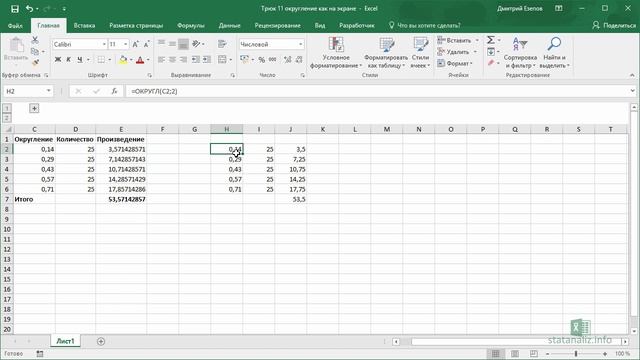Increase decimal places icon
640x360 pixels.
pyautogui.click(x=288, y=60)
